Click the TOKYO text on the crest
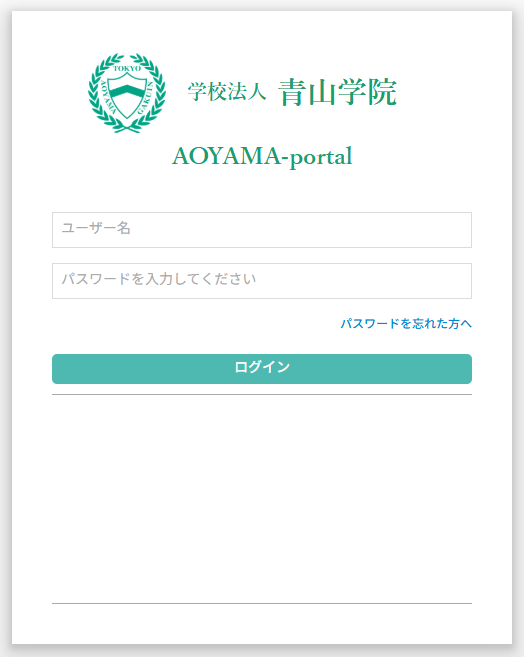The height and width of the screenshot is (657, 524). (127, 68)
